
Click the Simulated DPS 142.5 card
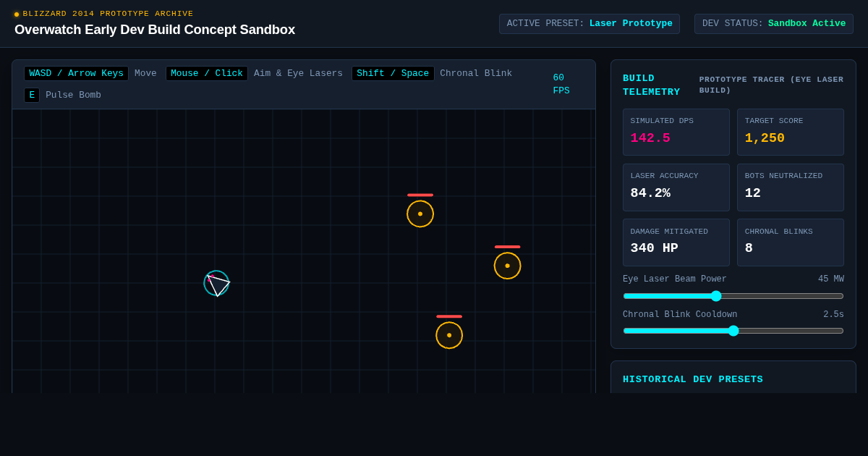[x=676, y=132]
